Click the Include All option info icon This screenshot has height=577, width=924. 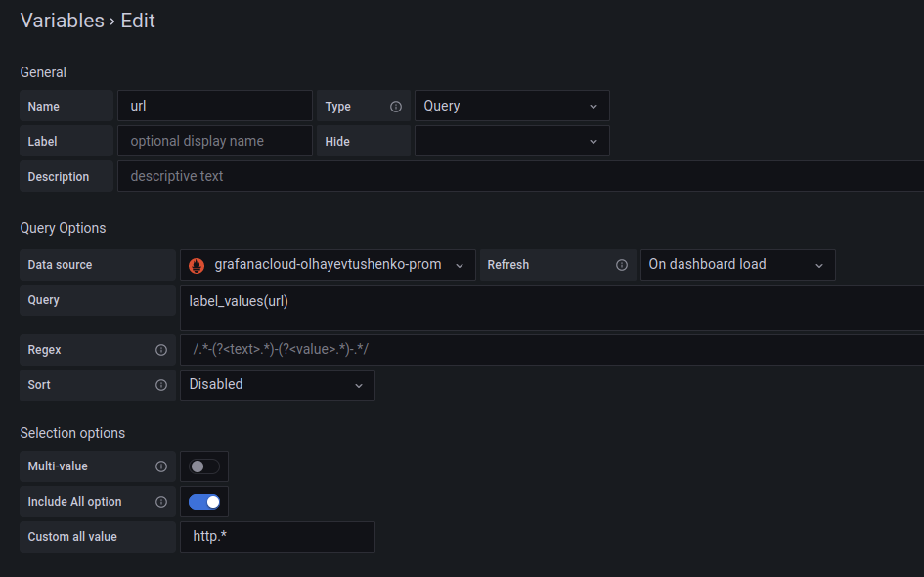pyautogui.click(x=161, y=502)
